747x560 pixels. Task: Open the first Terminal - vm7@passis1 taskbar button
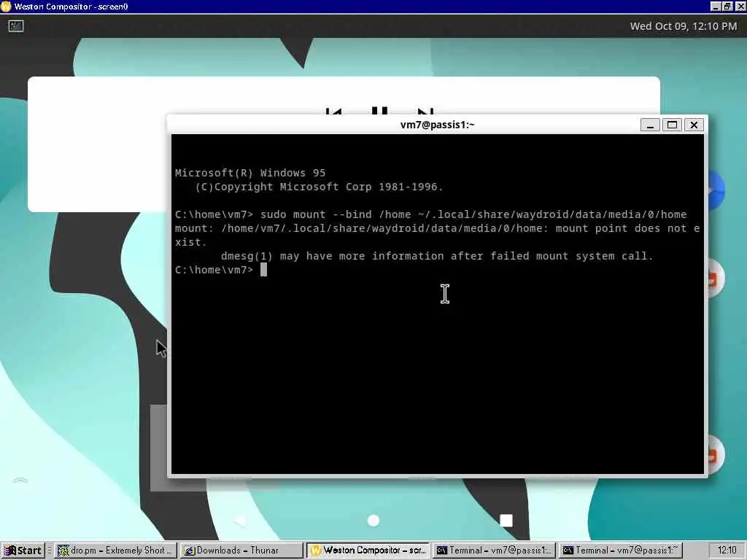[x=494, y=551]
